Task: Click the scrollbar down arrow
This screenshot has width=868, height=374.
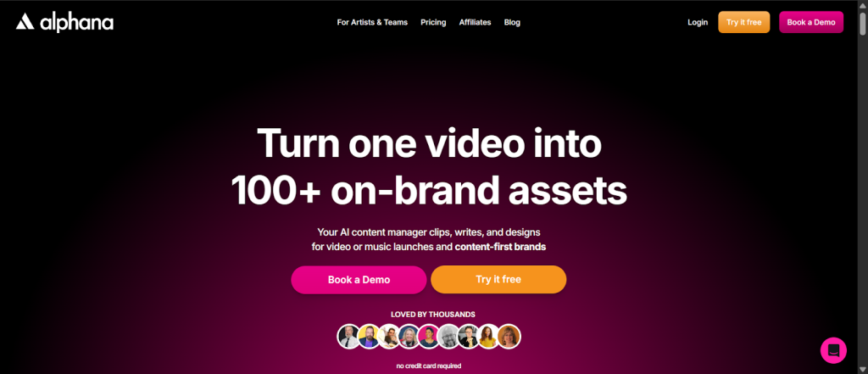Action: pyautogui.click(x=862, y=369)
